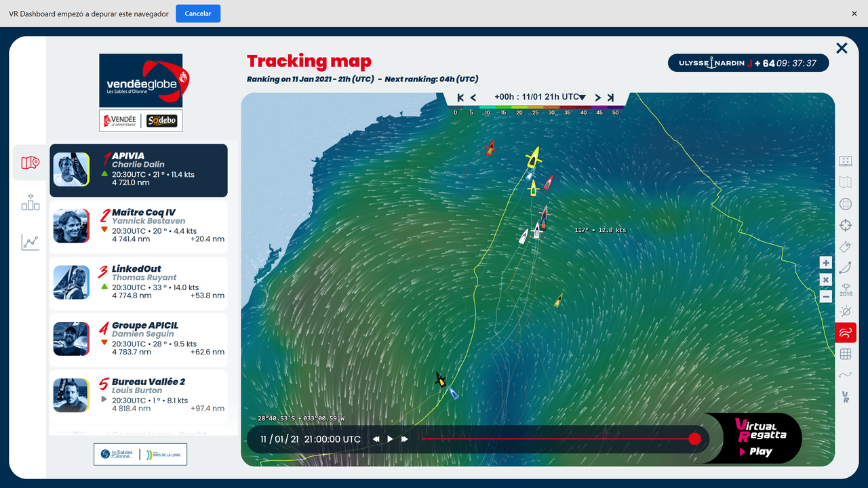This screenshot has height=488, width=868.
Task: Zoom out with the minus button
Action: [x=826, y=297]
